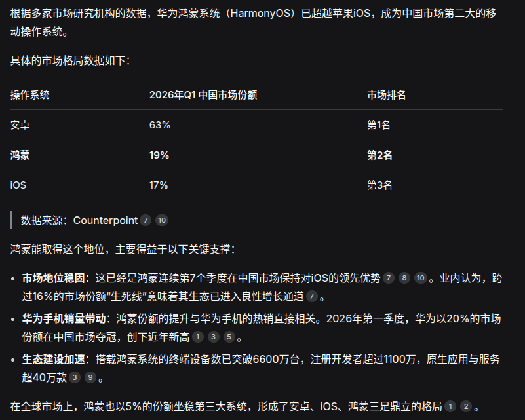This screenshot has width=525, height=420.
Task: Click the word Counterpoint in the source note
Action: (106, 220)
